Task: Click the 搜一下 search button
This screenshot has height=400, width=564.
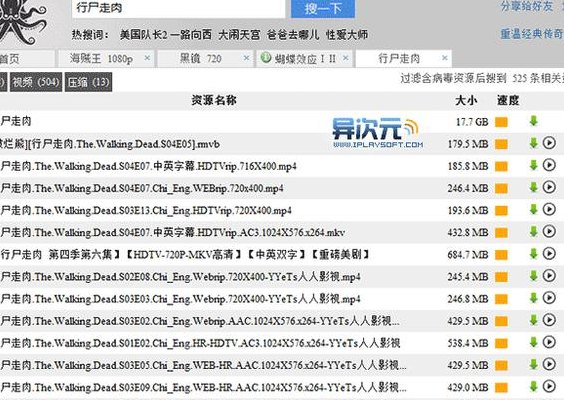Action: click(x=323, y=8)
